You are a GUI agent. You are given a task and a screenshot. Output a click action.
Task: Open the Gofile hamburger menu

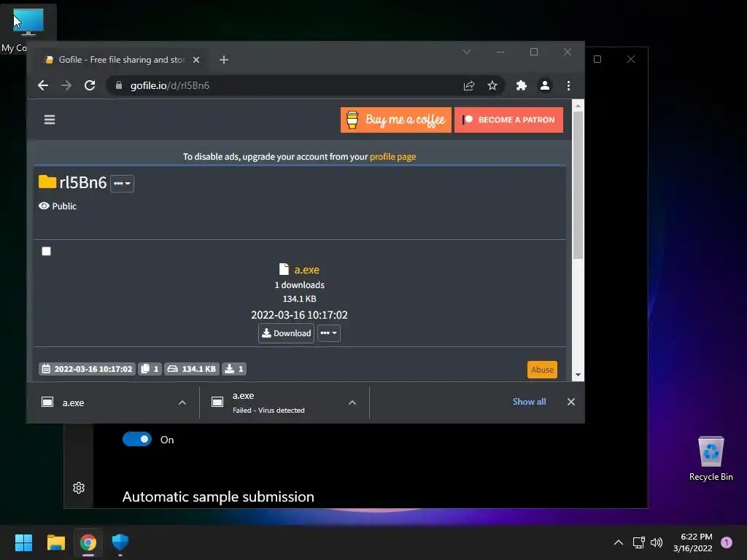pos(50,120)
